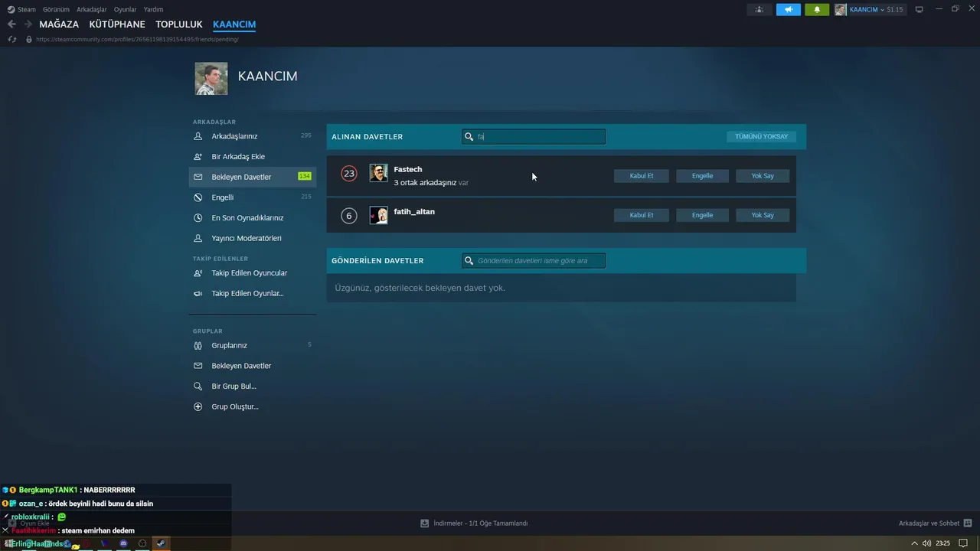980x551 pixels.
Task: Click the megaphone icon beside Takip Edilen Oyunlar
Action: tap(198, 293)
